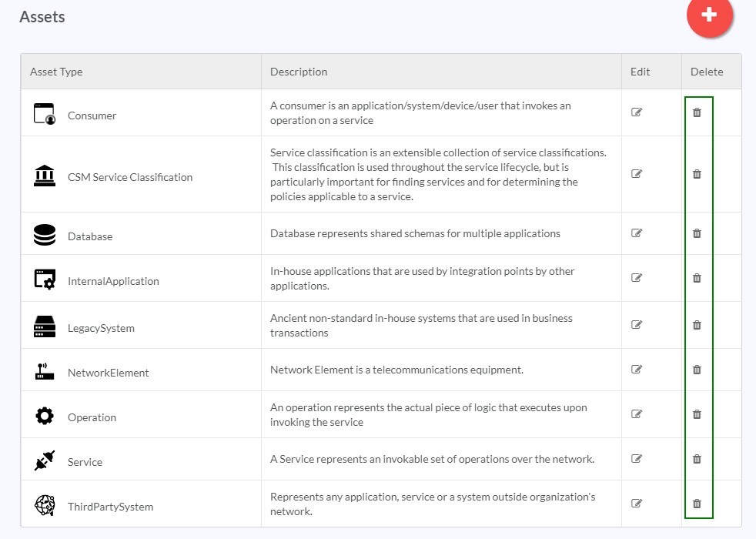The image size is (756, 539).
Task: Click the Delete column header
Action: (x=707, y=72)
